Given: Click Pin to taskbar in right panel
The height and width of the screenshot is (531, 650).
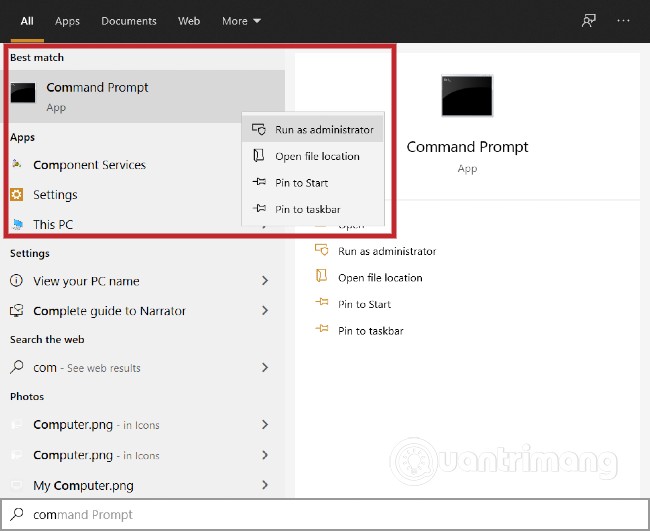Looking at the screenshot, I should (x=370, y=330).
